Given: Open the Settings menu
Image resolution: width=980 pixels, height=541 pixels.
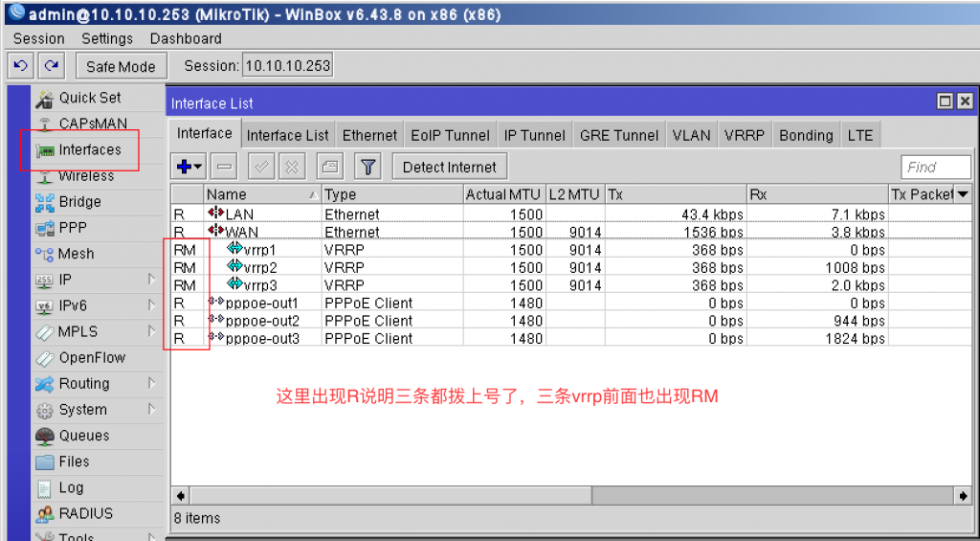Looking at the screenshot, I should (107, 38).
